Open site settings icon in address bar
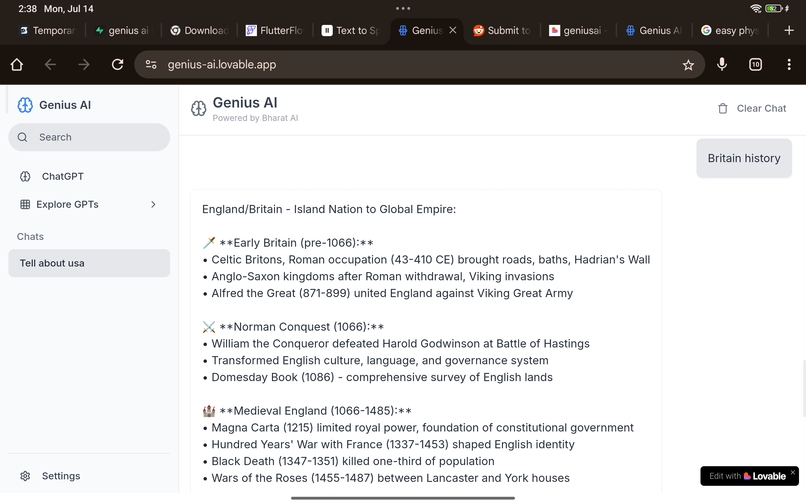This screenshot has width=806, height=504. 151,64
